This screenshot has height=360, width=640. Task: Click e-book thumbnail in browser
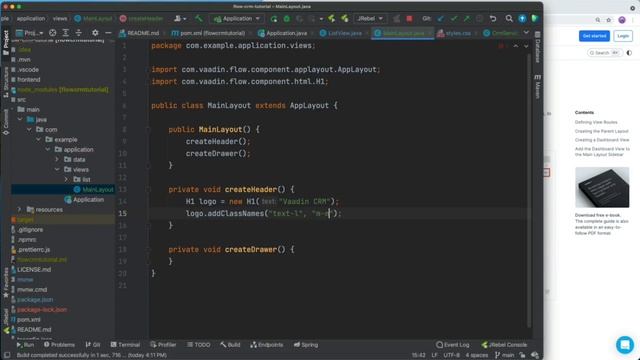point(602,187)
